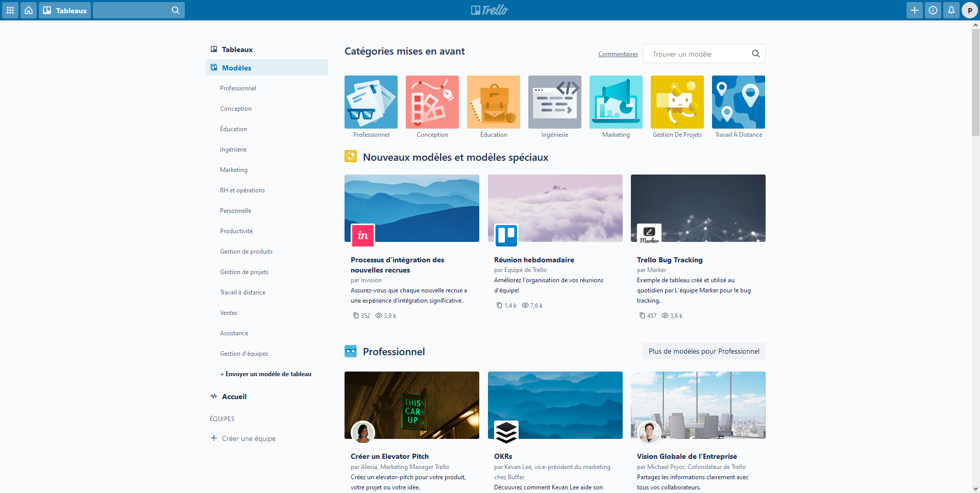
Task: Open Conception sidebar category
Action: [236, 109]
